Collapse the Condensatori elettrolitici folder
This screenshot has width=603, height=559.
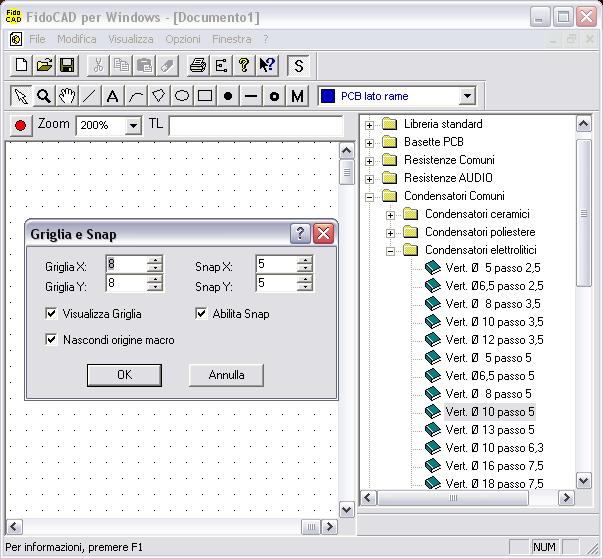(x=390, y=251)
